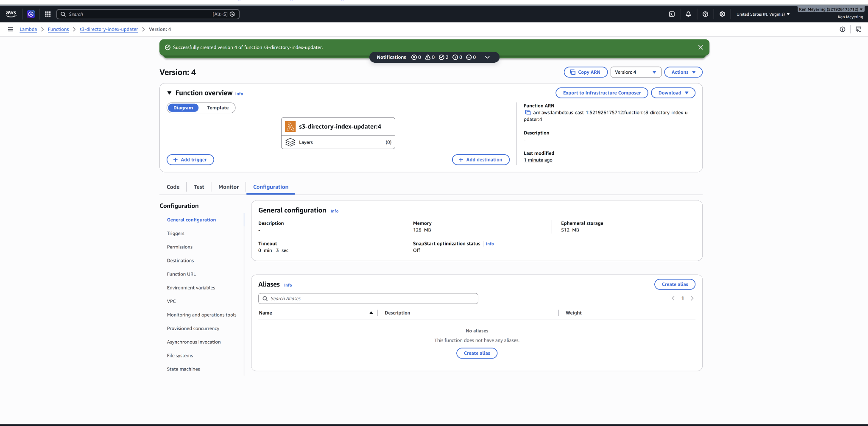Open the Download dropdown
The height and width of the screenshot is (426, 868).
[x=673, y=93]
